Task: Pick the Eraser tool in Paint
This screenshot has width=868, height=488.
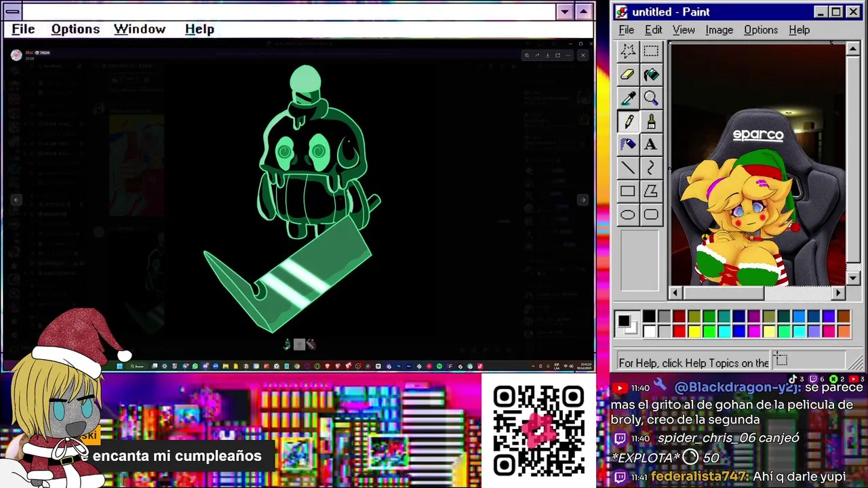Action: click(628, 75)
